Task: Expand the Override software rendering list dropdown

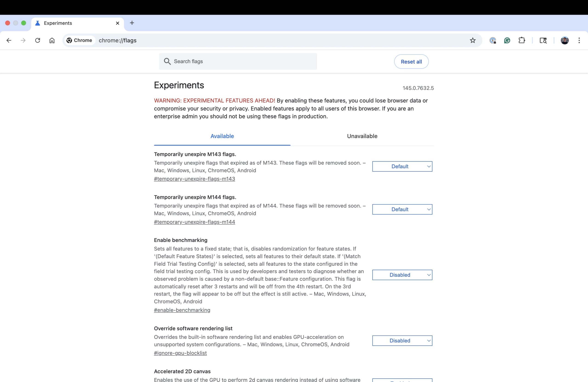Action: tap(402, 340)
